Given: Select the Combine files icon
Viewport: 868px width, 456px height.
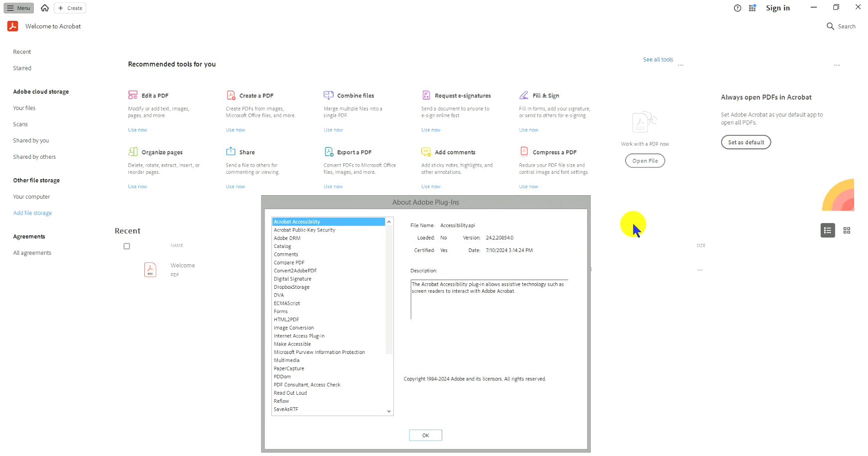Looking at the screenshot, I should 328,95.
